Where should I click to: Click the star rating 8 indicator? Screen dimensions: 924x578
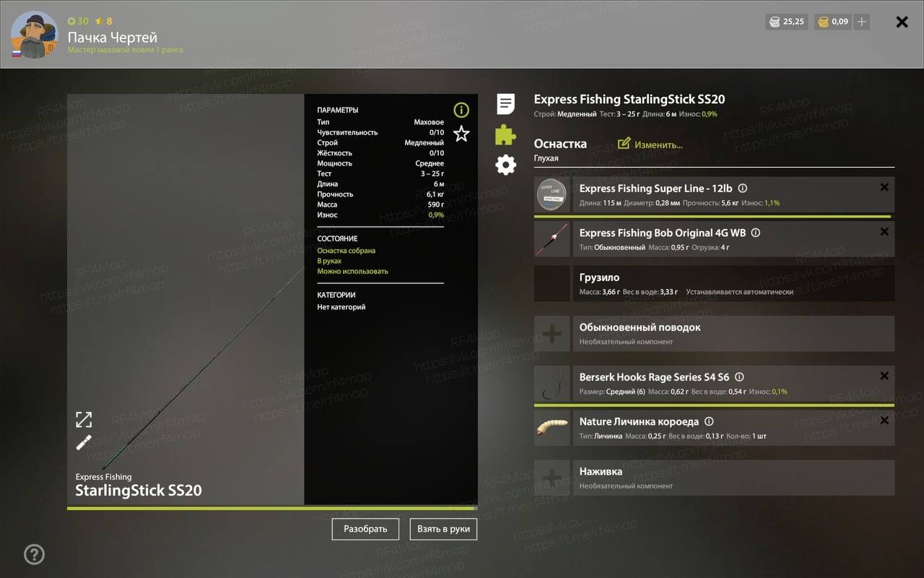coord(104,21)
